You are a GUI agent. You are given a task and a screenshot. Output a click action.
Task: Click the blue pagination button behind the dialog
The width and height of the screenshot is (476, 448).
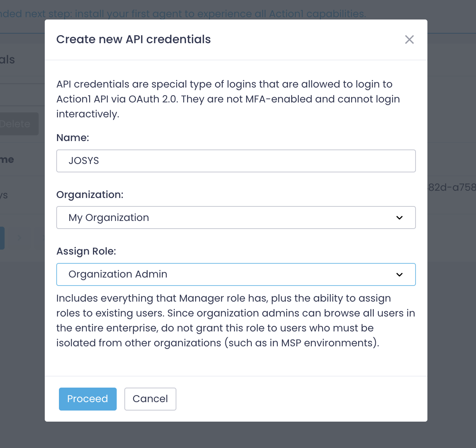pyautogui.click(x=2, y=238)
